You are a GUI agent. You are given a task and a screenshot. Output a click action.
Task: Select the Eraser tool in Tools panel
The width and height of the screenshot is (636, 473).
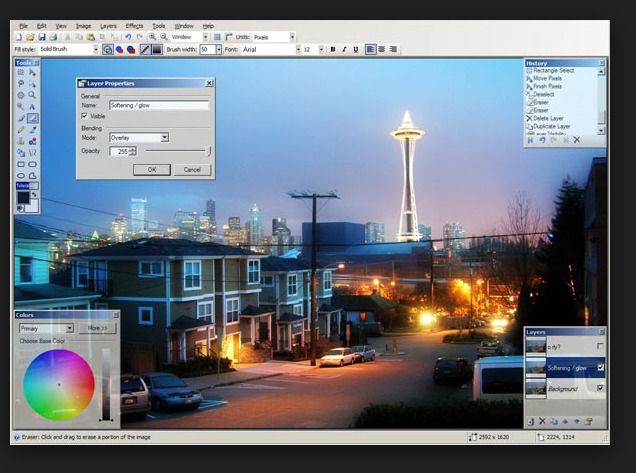click(x=32, y=118)
